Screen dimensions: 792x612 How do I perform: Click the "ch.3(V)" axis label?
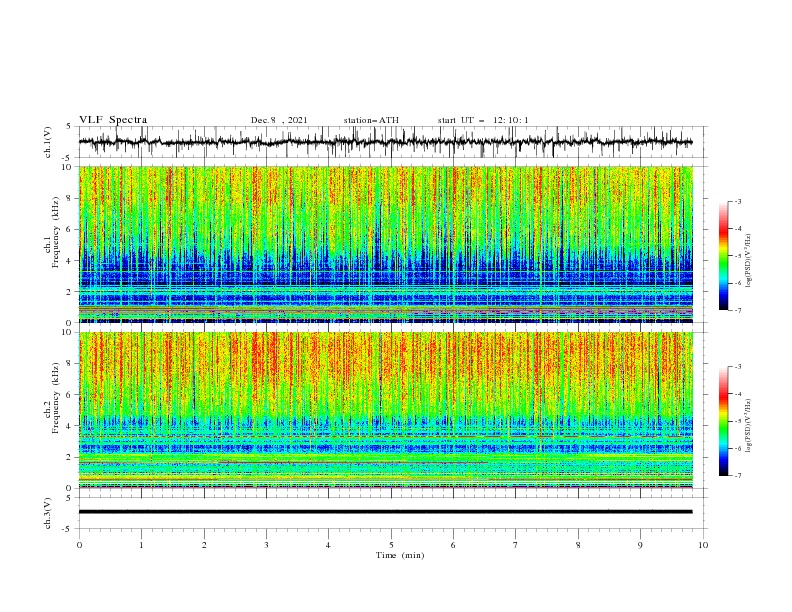(x=48, y=513)
